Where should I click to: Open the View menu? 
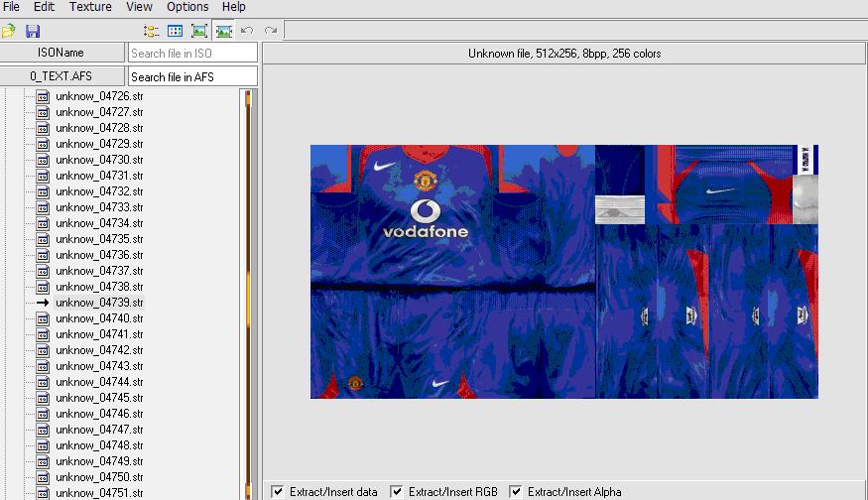(x=139, y=7)
